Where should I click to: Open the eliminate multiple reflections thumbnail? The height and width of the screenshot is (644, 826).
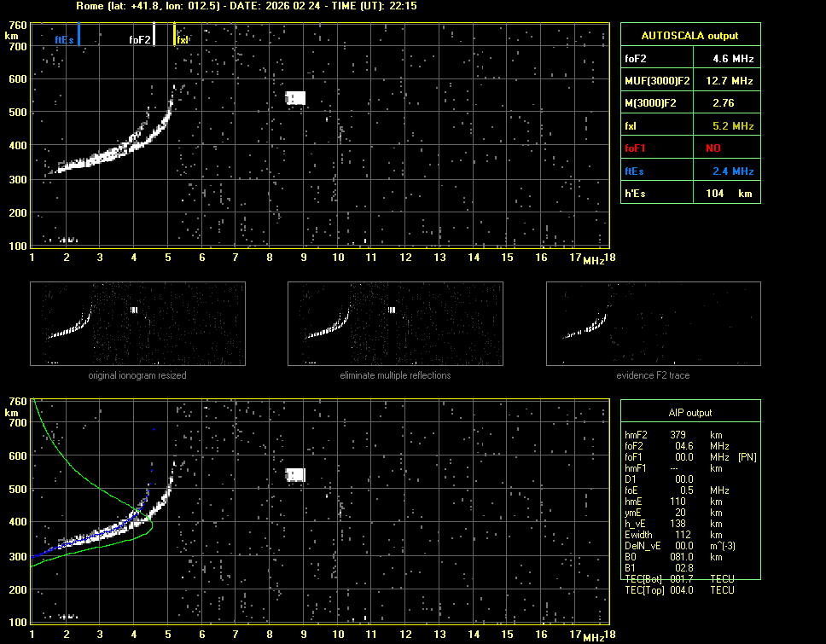coord(395,324)
